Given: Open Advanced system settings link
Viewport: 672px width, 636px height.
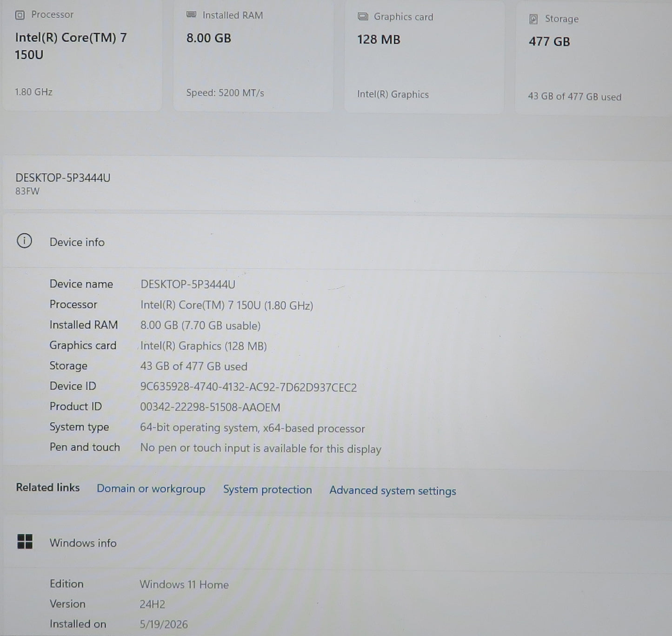Looking at the screenshot, I should [393, 491].
